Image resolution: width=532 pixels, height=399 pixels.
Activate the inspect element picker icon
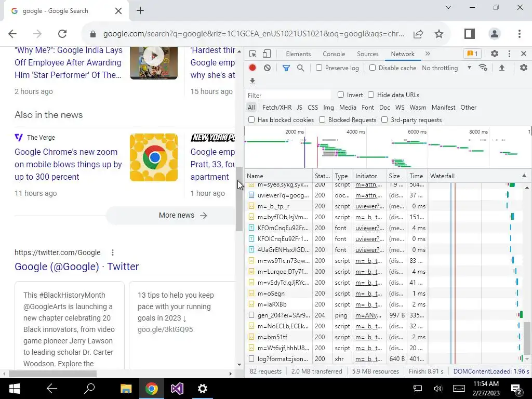pyautogui.click(x=252, y=54)
